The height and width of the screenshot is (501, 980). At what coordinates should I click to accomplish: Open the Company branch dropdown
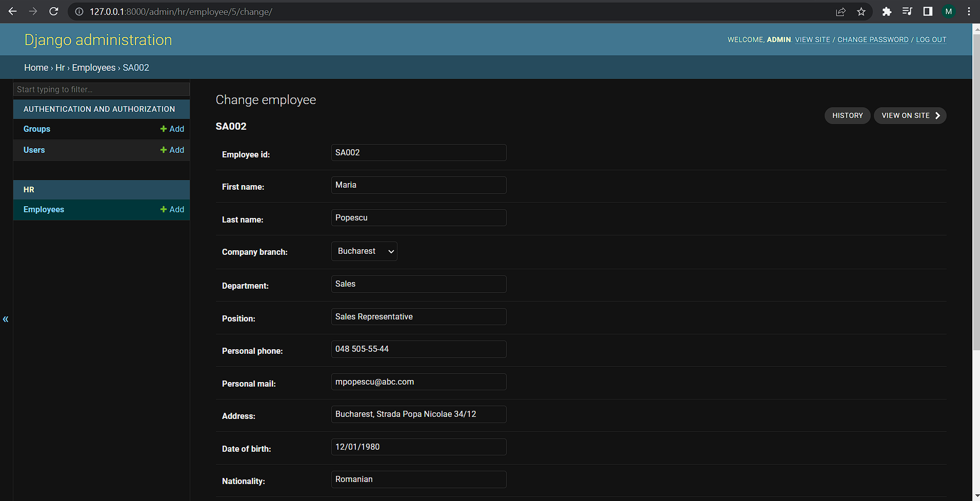[x=364, y=251]
